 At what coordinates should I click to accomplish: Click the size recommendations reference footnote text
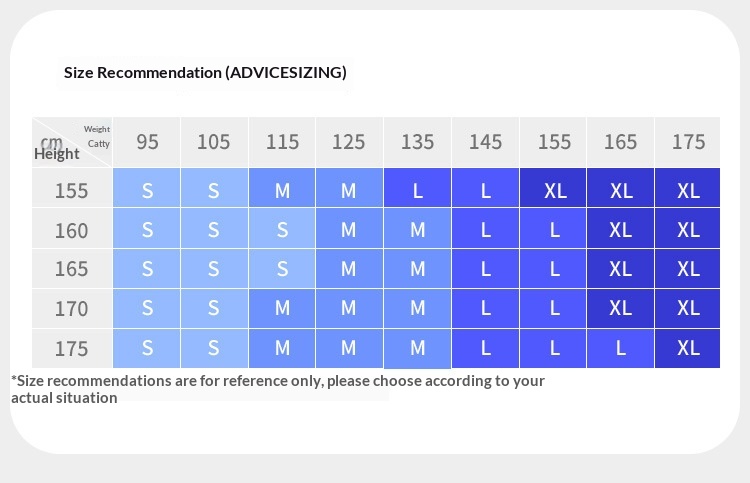coord(277,389)
